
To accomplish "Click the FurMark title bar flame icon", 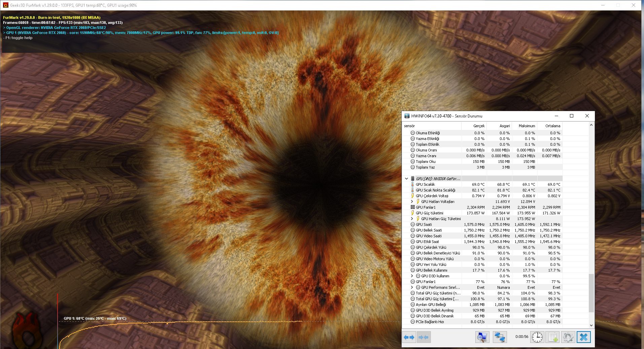I will click(x=5, y=5).
